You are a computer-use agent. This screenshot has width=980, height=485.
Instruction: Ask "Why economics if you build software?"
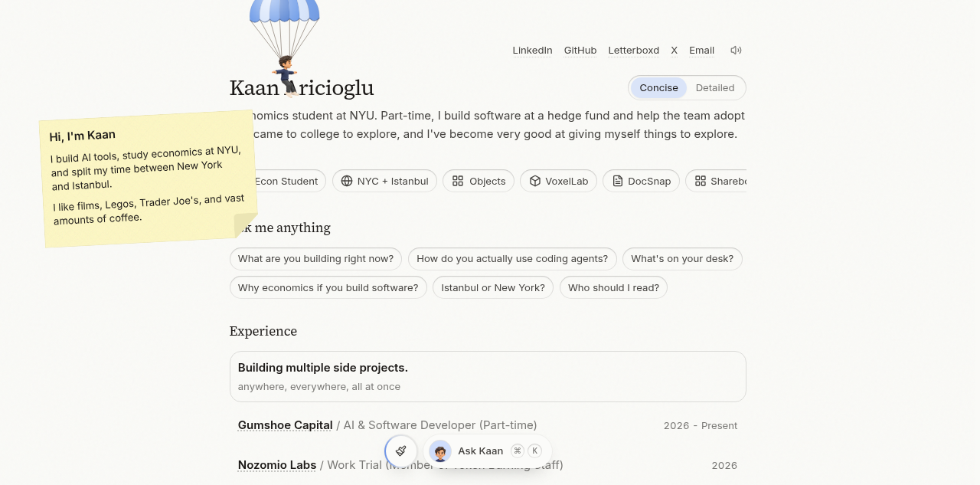[328, 288]
